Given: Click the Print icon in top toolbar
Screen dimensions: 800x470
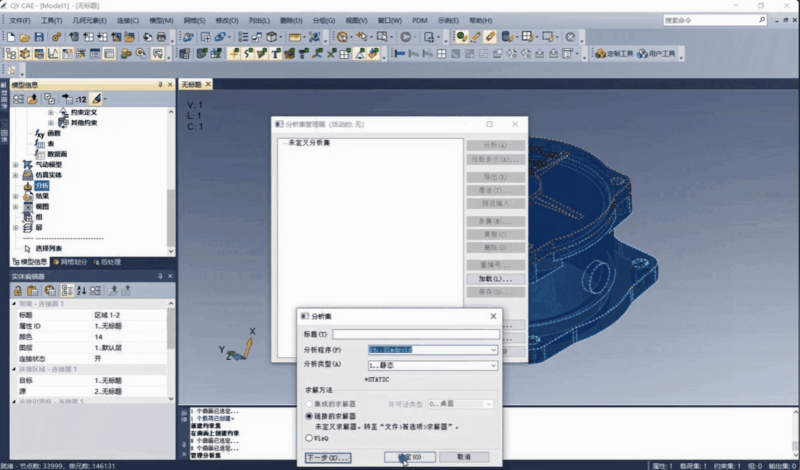Looking at the screenshot, I should click(161, 37).
